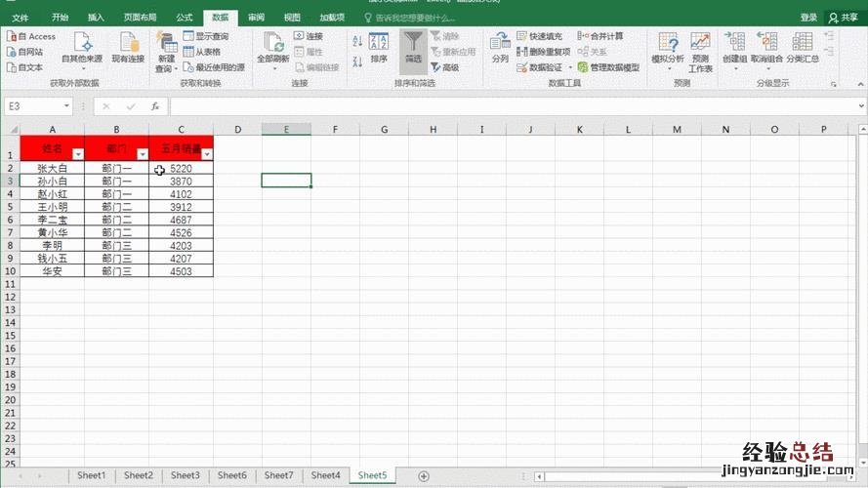Screen dimensions: 868x488
Task: Open the 部门 column filter dropdown
Action: 143,154
